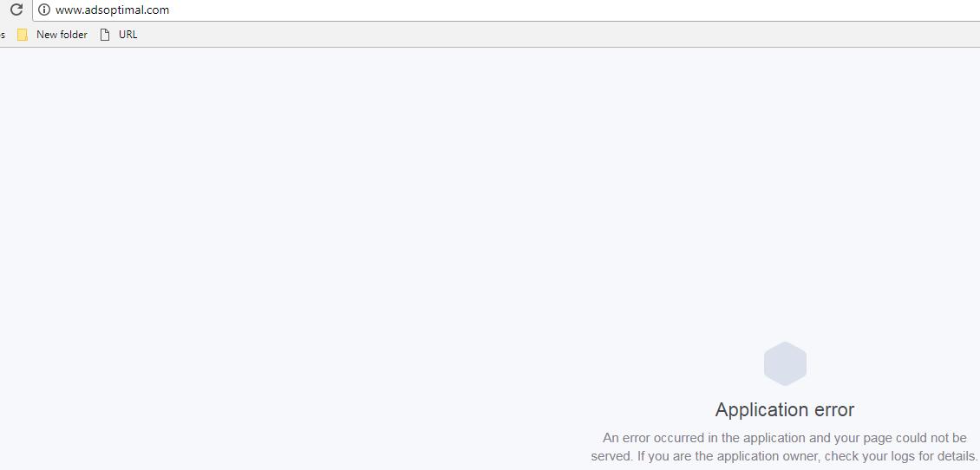Click the error description paragraph
Image resolution: width=980 pixels, height=470 pixels.
tap(784, 447)
